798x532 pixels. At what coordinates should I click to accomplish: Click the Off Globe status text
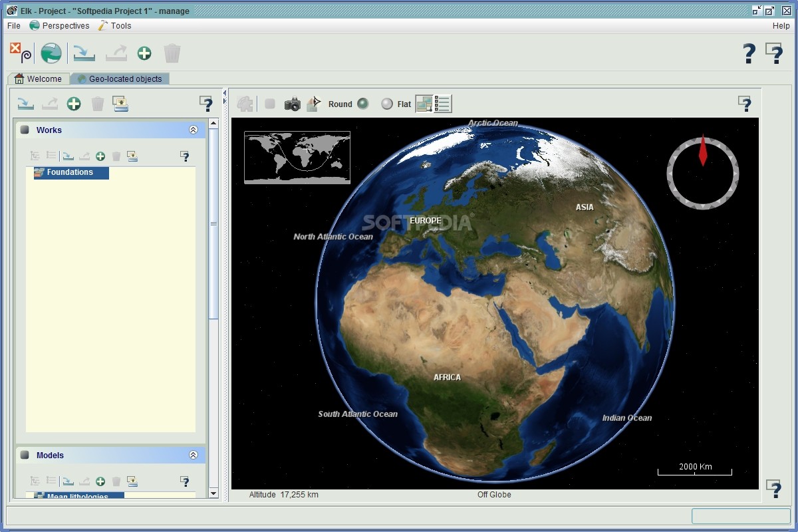coord(494,495)
